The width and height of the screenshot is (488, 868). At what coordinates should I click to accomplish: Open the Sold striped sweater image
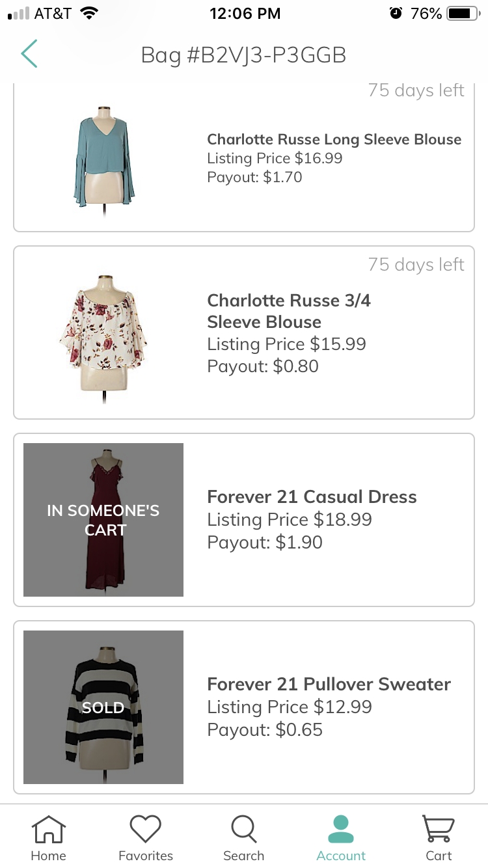[x=103, y=707]
